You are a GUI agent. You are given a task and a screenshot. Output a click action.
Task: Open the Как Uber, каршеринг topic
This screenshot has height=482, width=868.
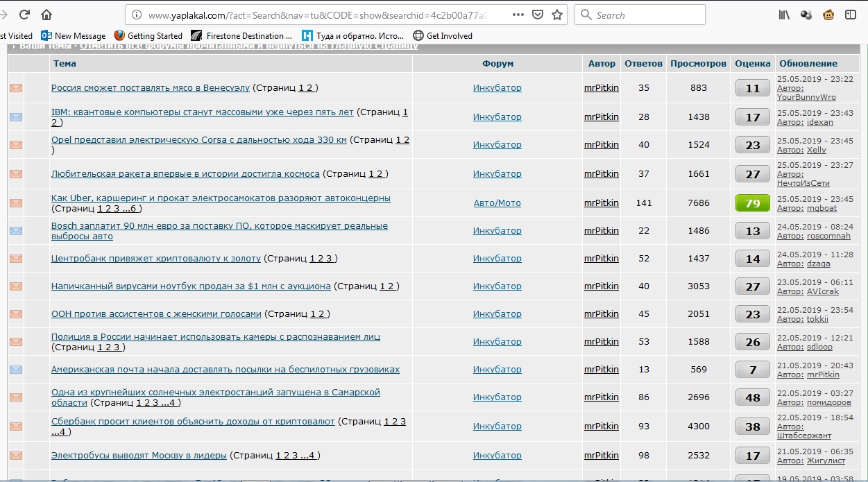[x=221, y=198]
